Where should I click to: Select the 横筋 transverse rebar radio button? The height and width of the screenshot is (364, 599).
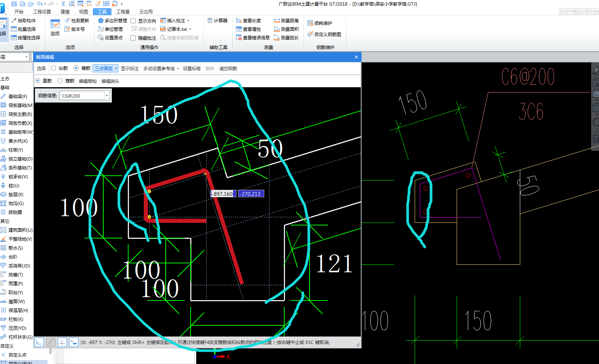(76, 68)
